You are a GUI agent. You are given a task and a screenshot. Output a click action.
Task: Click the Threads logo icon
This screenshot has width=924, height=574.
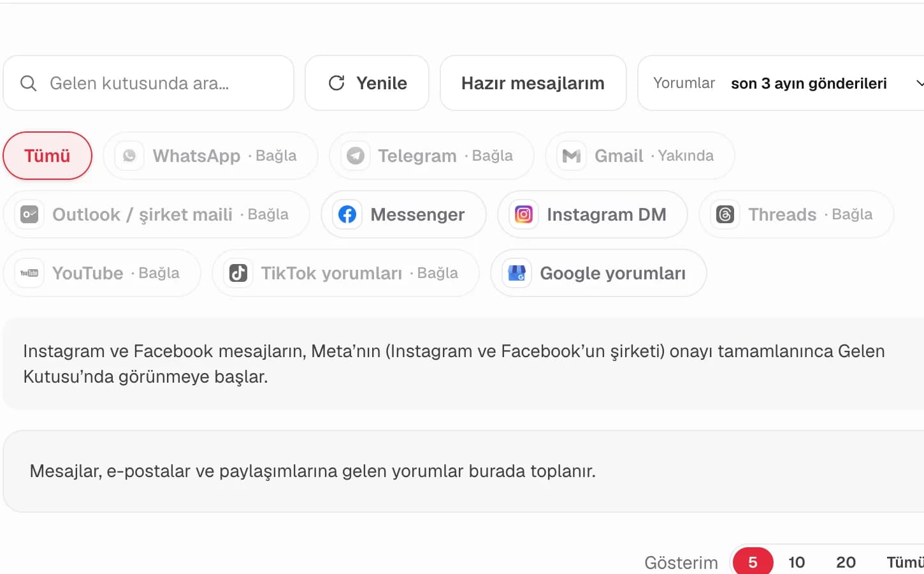click(x=725, y=214)
